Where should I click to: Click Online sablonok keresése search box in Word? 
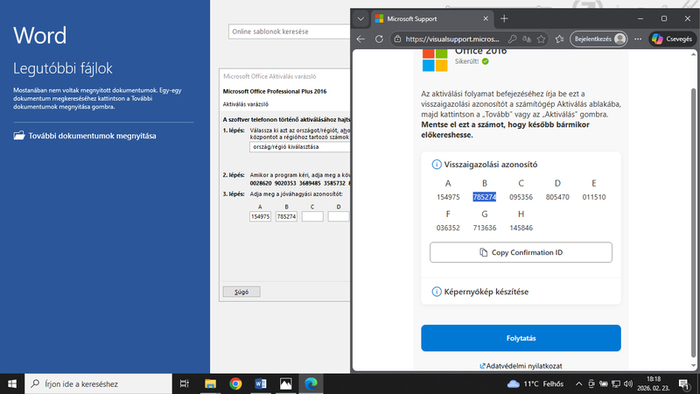click(x=289, y=32)
